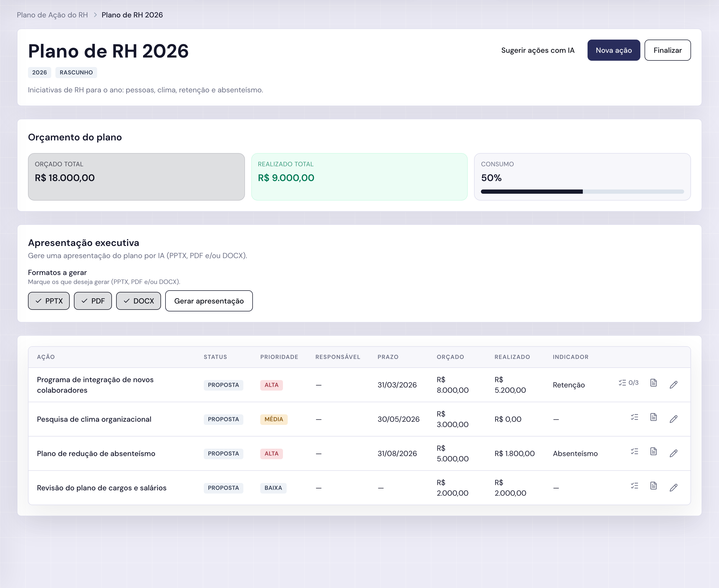The image size is (719, 588).
Task: Click the AÇÃO column header
Action: (46, 357)
